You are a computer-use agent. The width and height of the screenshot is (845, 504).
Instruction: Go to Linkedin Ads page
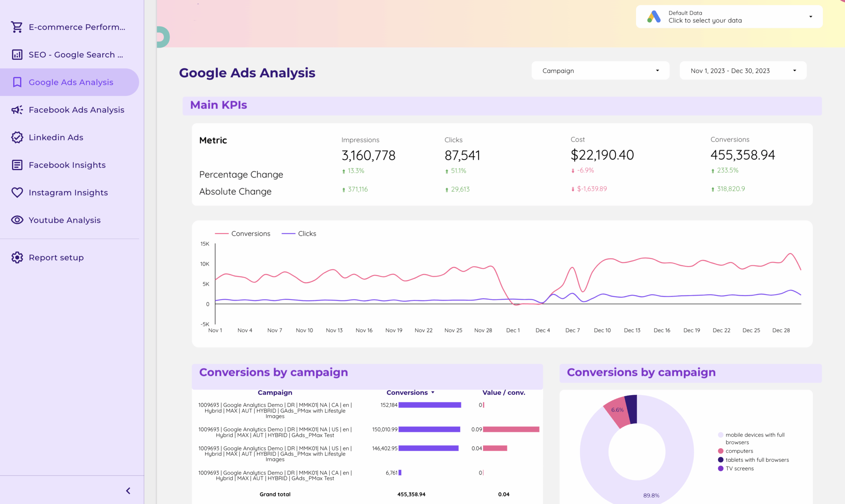pos(70,137)
